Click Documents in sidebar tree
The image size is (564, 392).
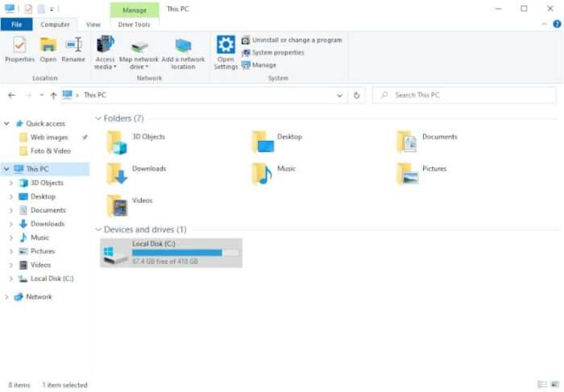[48, 210]
